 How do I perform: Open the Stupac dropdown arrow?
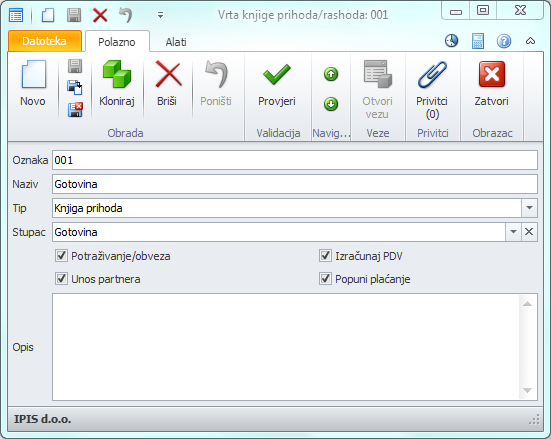(x=513, y=232)
